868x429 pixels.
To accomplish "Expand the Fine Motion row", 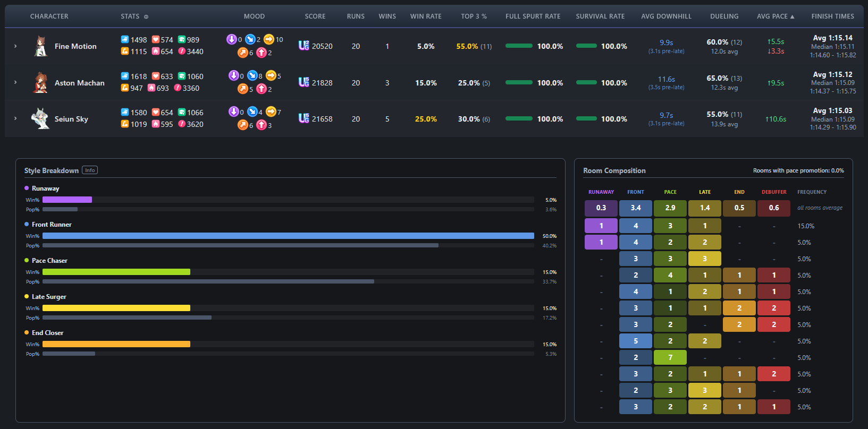I will (x=15, y=46).
